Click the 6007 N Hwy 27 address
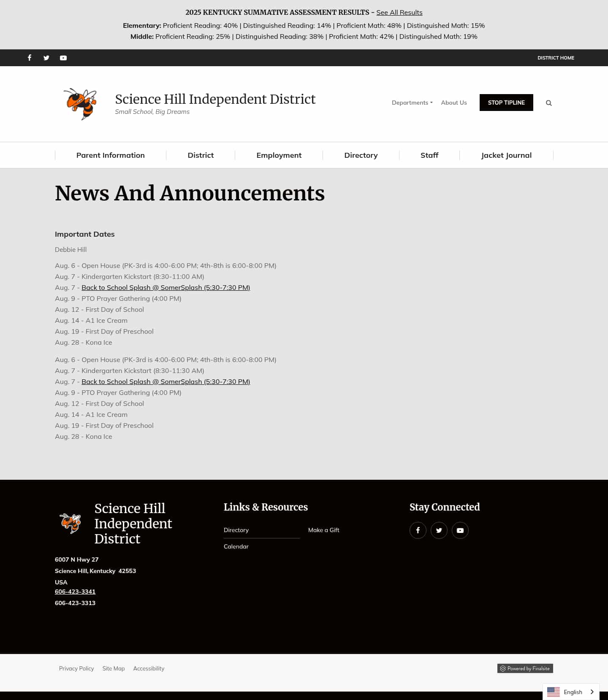608x700 pixels. point(76,559)
